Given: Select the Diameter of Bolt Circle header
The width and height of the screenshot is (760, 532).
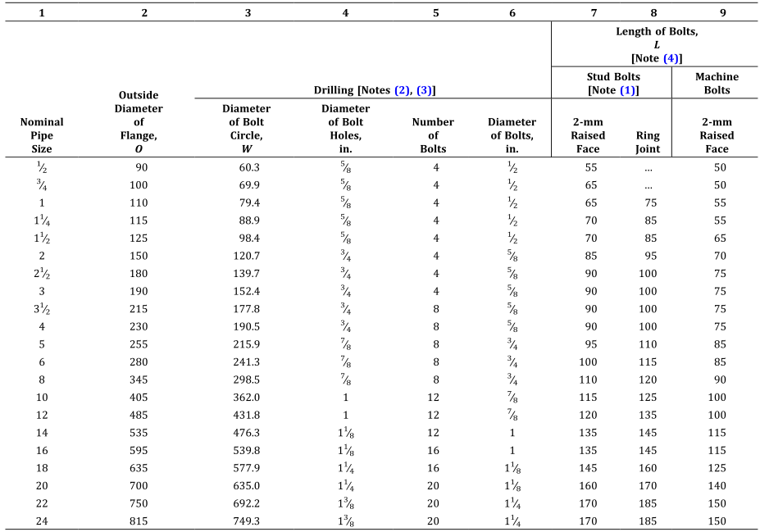Looking at the screenshot, I should click(246, 129).
